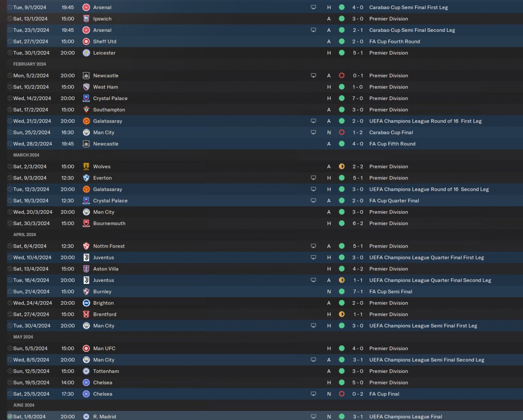
Task: Click TV icon on Nottm Forest row
Action: (313, 246)
